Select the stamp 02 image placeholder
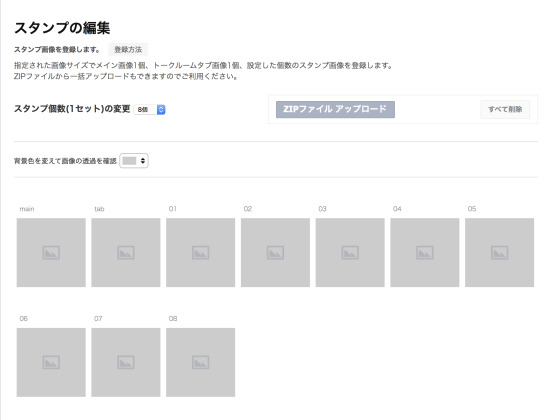The height and width of the screenshot is (420, 560). coord(275,252)
